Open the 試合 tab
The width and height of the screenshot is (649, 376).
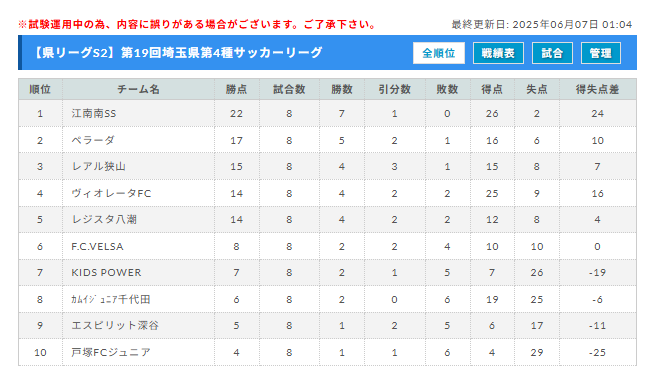(x=552, y=53)
